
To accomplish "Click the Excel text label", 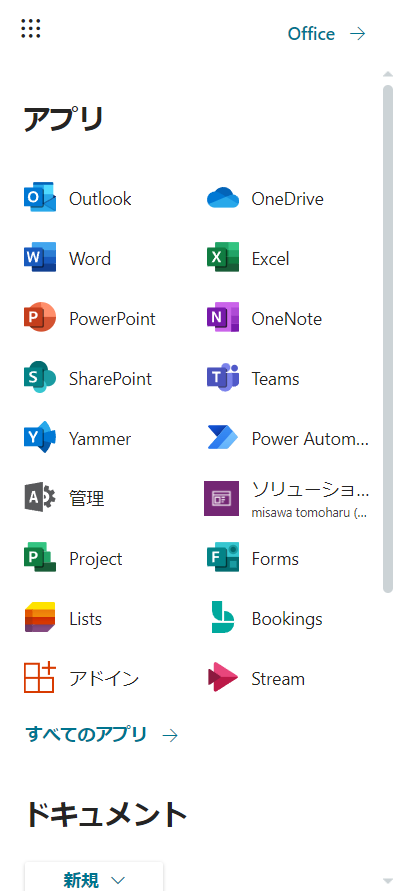I will pyautogui.click(x=271, y=259).
